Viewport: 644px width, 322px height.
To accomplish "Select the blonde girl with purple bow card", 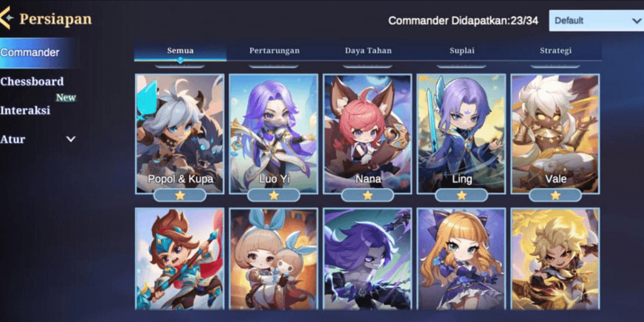I will pyautogui.click(x=461, y=259).
